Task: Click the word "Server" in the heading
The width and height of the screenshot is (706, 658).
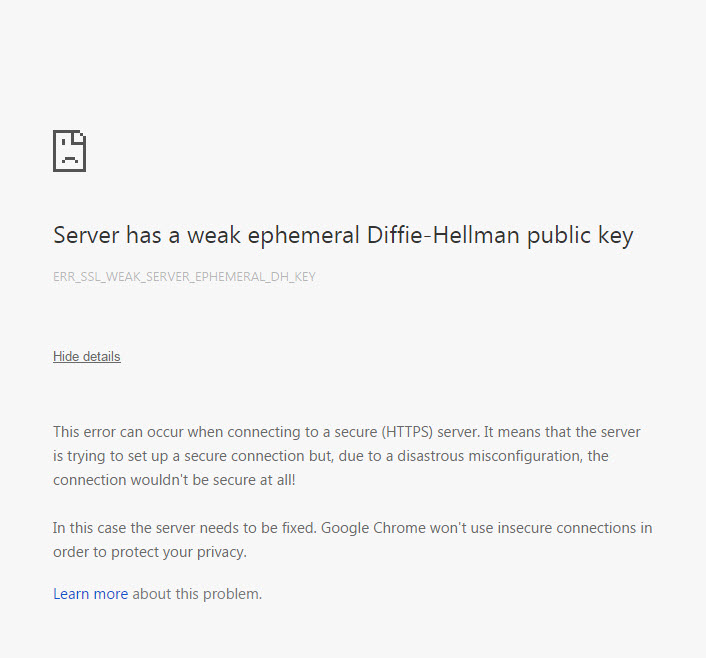Action: click(x=86, y=236)
